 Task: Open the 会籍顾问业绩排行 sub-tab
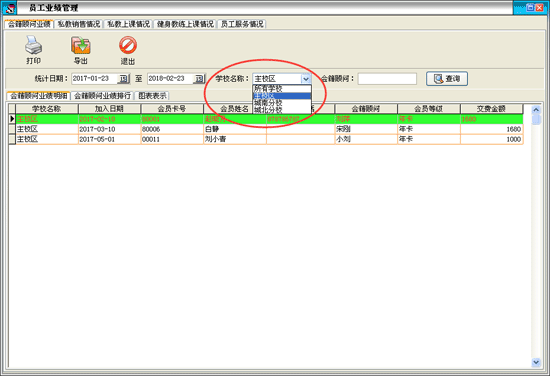[x=102, y=95]
